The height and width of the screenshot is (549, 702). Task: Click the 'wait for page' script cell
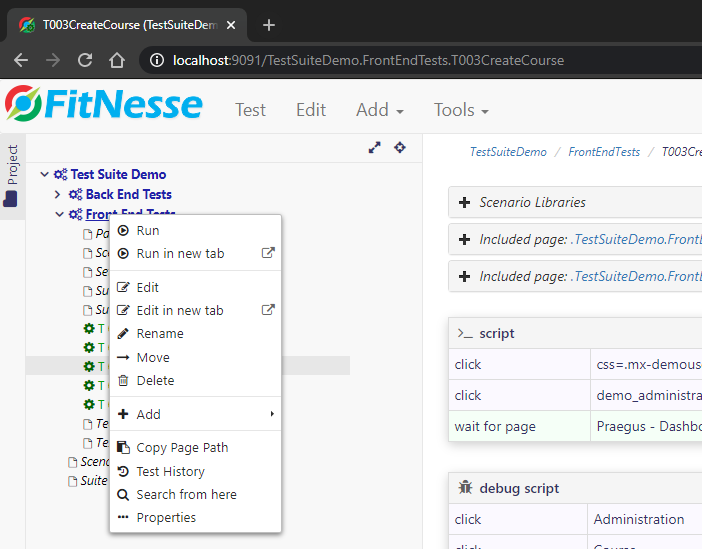tap(519, 426)
